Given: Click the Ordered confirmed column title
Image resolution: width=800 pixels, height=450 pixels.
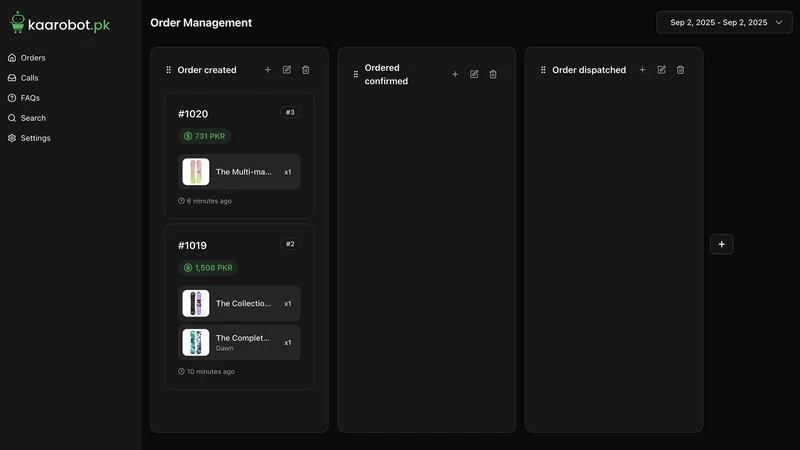Looking at the screenshot, I should pyautogui.click(x=386, y=74).
